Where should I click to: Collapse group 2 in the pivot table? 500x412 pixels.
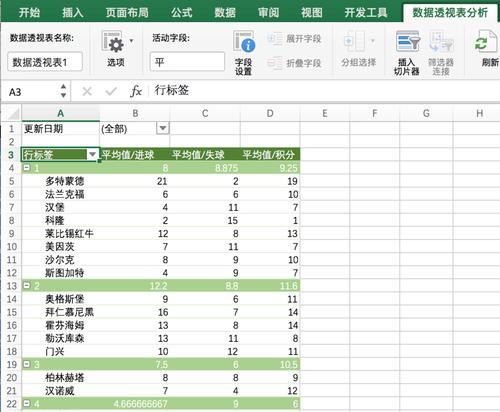[x=27, y=285]
